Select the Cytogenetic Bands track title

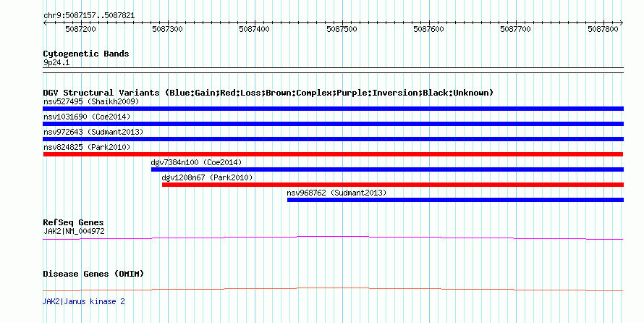[86, 54]
